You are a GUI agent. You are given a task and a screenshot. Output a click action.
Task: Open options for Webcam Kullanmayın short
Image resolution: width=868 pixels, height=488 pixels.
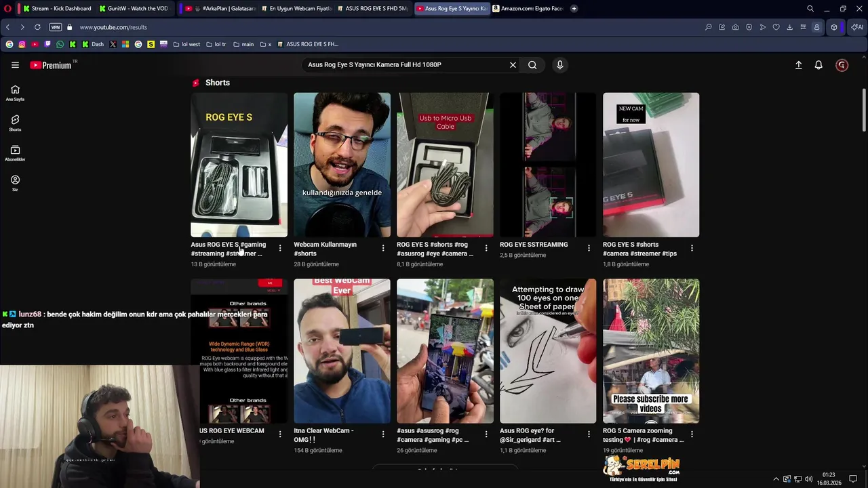pyautogui.click(x=383, y=248)
